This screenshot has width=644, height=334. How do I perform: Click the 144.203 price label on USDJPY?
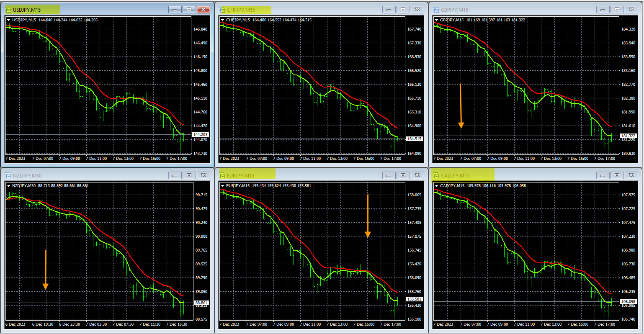click(200, 135)
